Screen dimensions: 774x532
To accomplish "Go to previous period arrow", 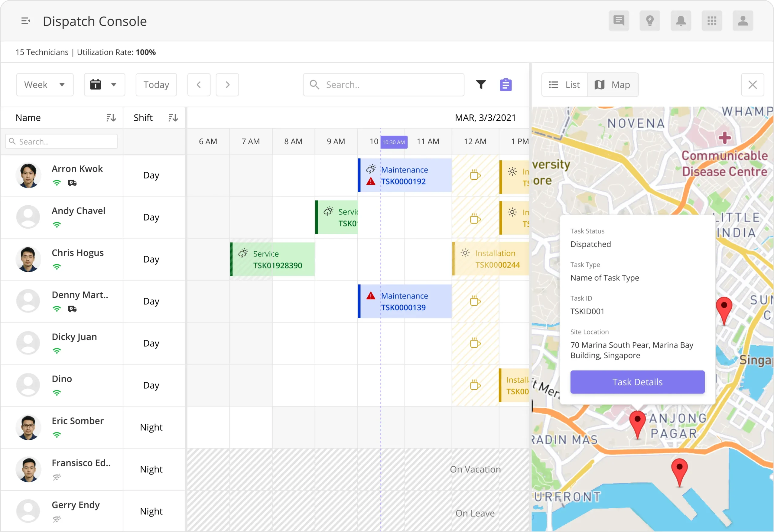I will tap(199, 85).
